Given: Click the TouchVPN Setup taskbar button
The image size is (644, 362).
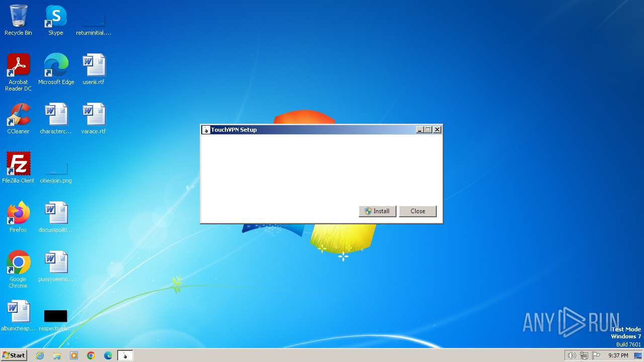Looking at the screenshot, I should pos(125,355).
